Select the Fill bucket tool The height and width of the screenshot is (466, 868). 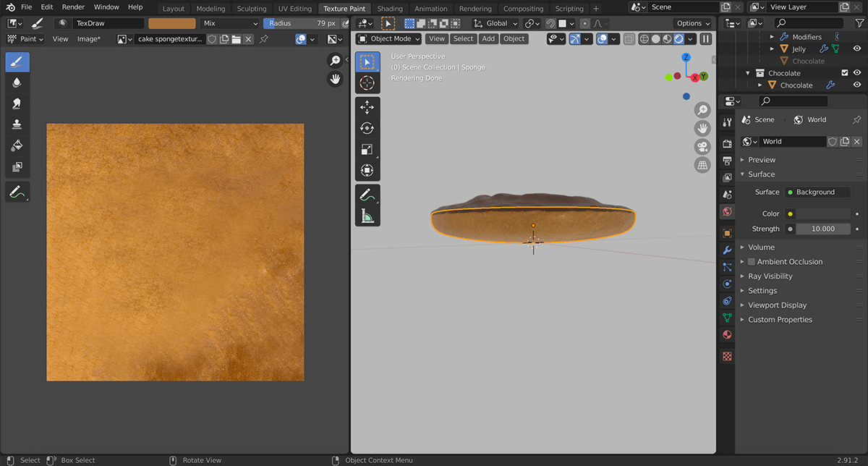(x=17, y=145)
